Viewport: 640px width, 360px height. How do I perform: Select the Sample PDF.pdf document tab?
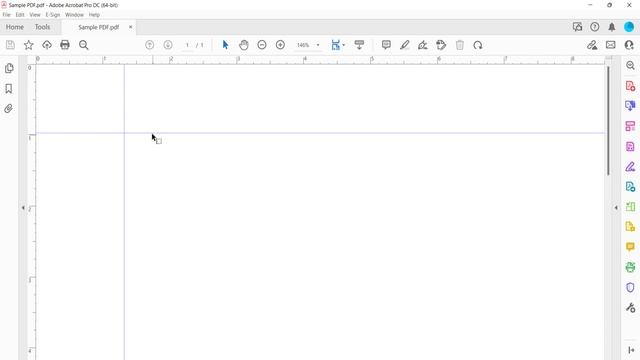point(98,27)
